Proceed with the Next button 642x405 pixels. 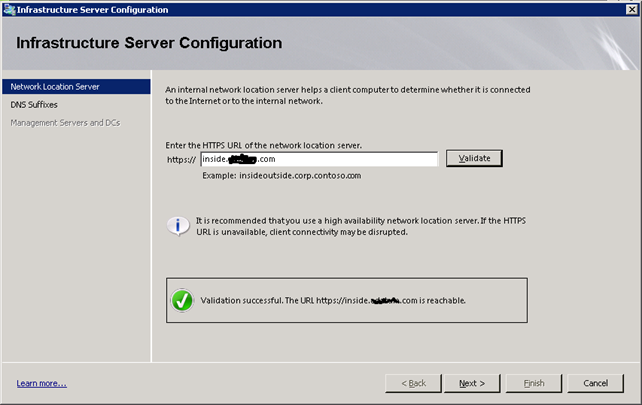[x=472, y=383]
